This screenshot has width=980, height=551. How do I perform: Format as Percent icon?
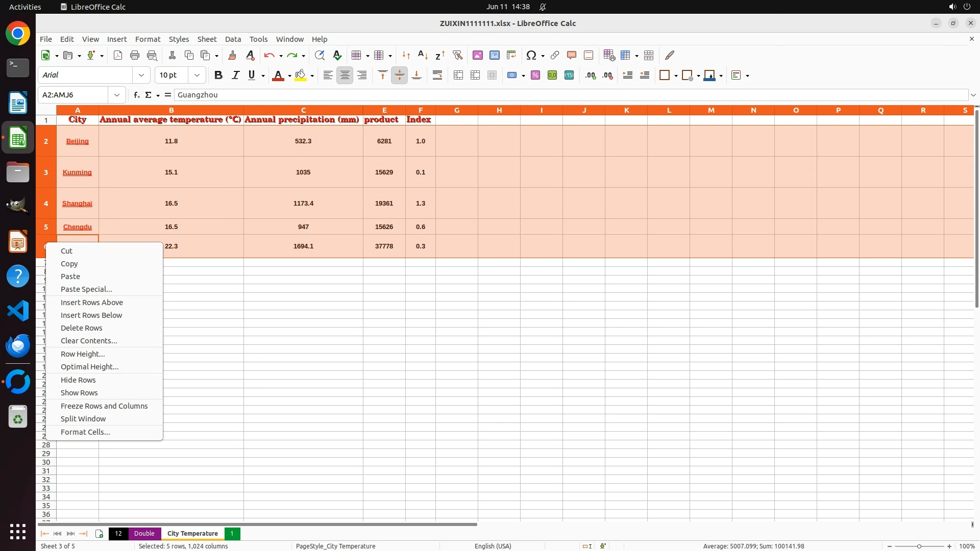(535, 75)
